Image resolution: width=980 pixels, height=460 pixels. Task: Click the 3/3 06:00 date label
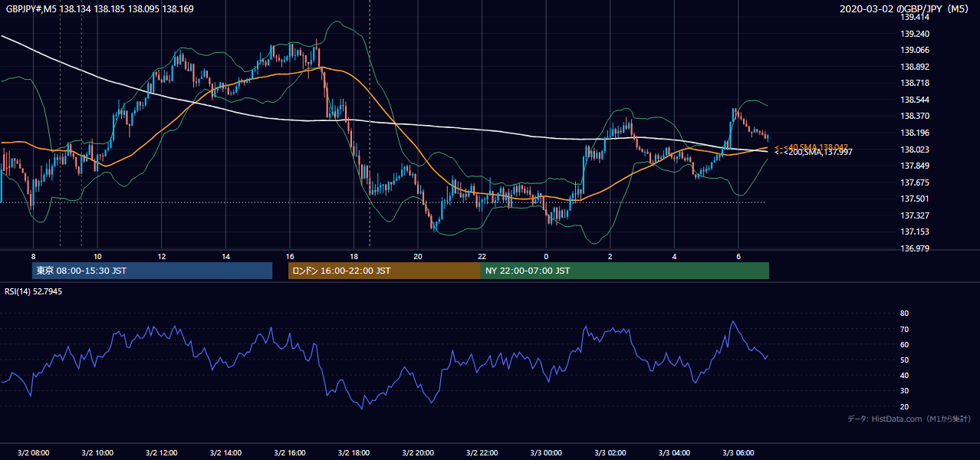click(x=738, y=453)
